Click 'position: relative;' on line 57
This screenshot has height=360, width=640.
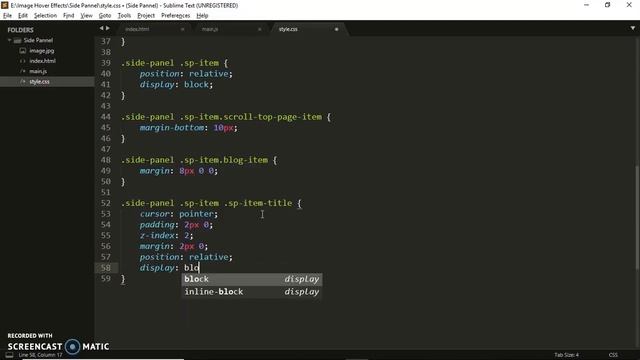point(186,257)
